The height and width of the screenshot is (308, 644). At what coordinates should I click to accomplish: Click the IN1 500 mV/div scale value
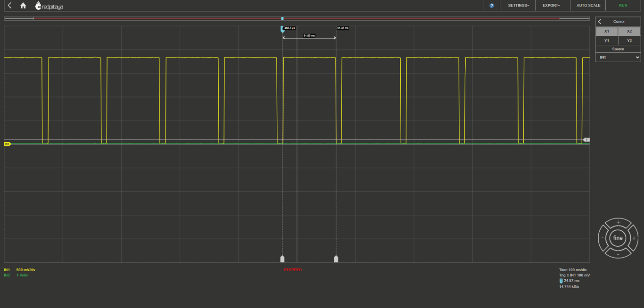26,270
